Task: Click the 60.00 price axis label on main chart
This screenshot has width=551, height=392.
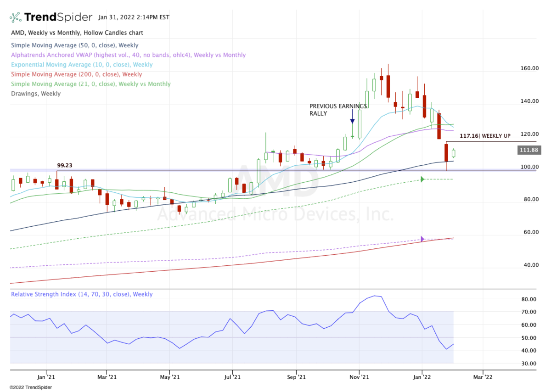Action: coord(531,232)
